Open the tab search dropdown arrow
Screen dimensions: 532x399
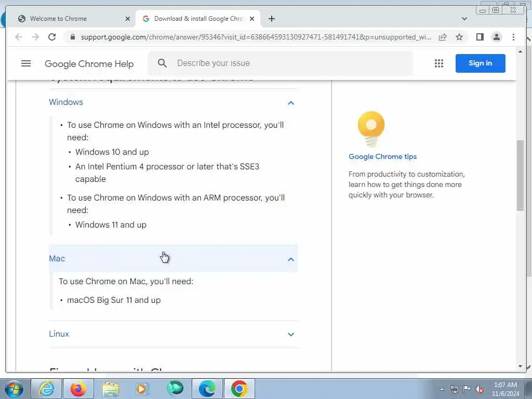click(464, 19)
